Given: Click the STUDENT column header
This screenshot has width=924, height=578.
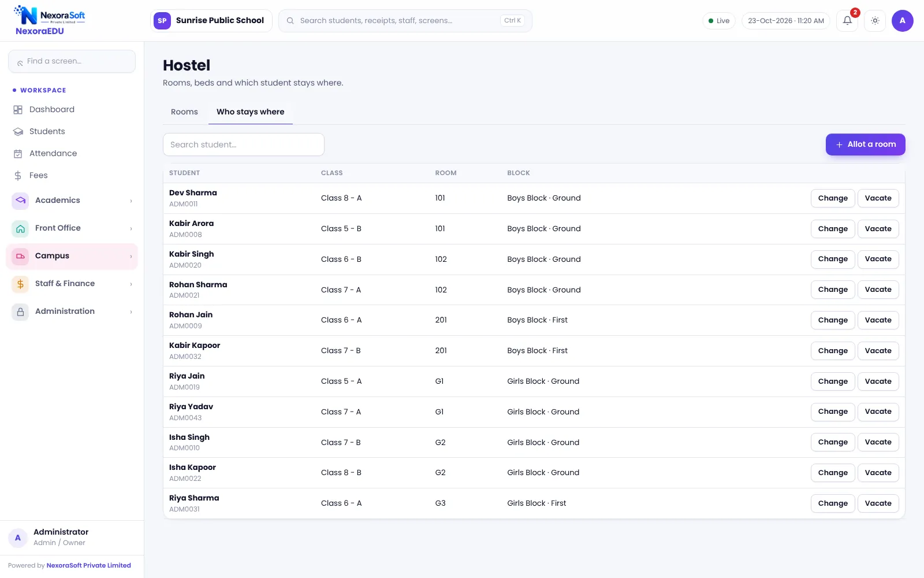Looking at the screenshot, I should [x=184, y=173].
